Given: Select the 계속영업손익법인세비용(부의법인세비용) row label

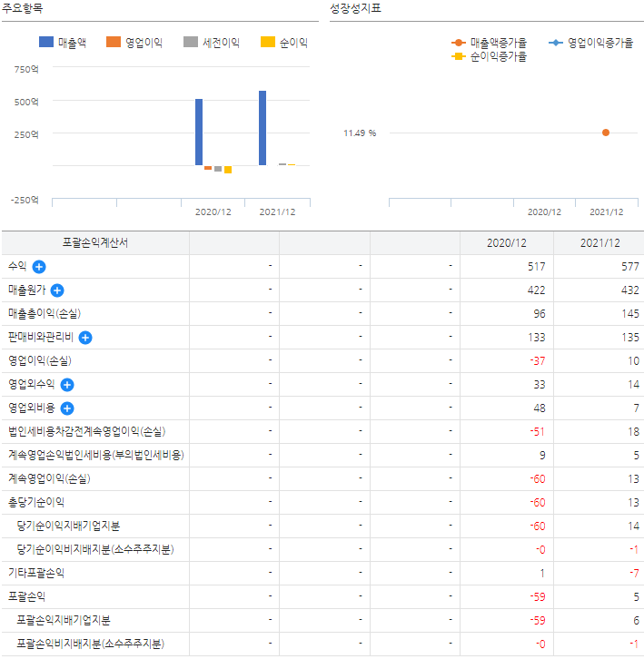Looking at the screenshot, I should (x=96, y=455).
